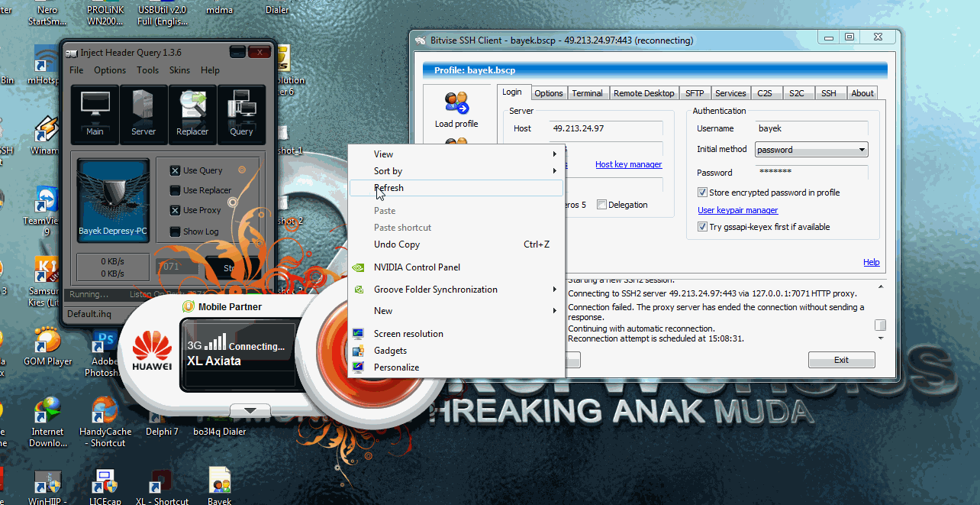Open the Options menu in Inject Header Query
980x505 pixels.
[110, 70]
